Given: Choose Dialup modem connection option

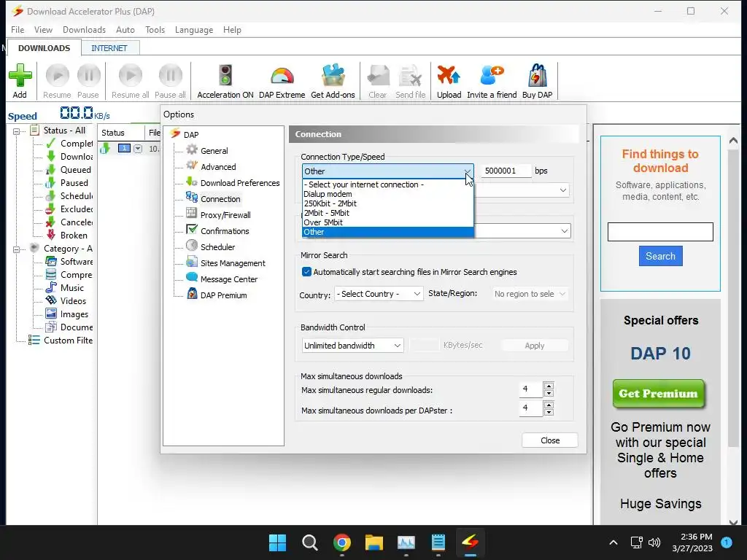Looking at the screenshot, I should 388,194.
